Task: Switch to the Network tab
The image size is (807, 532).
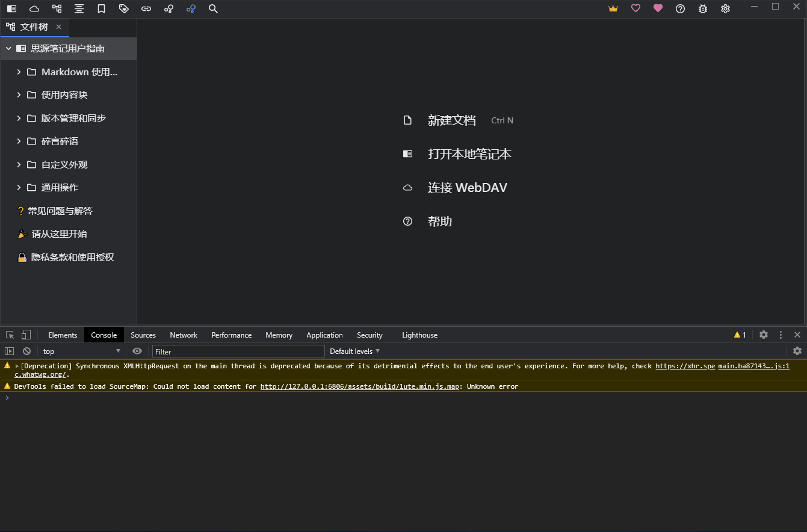Action: click(x=184, y=335)
